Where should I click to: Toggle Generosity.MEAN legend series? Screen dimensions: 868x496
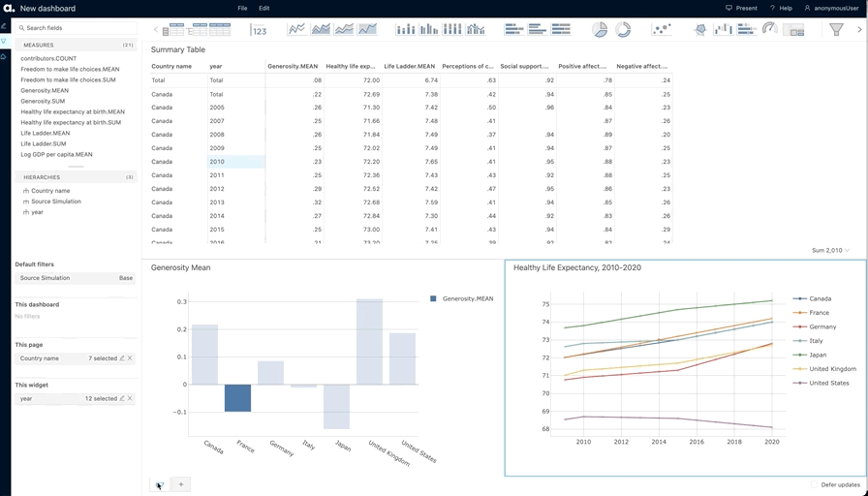(462, 298)
